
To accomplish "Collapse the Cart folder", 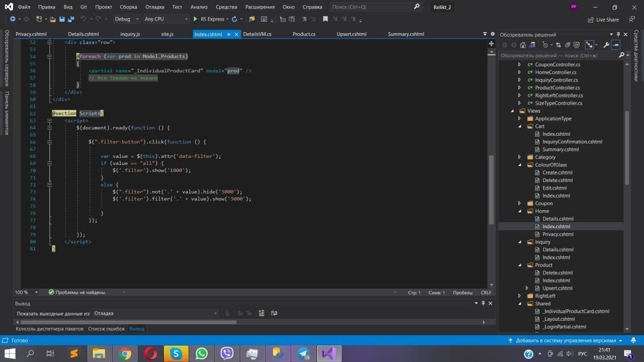I will 520,126.
